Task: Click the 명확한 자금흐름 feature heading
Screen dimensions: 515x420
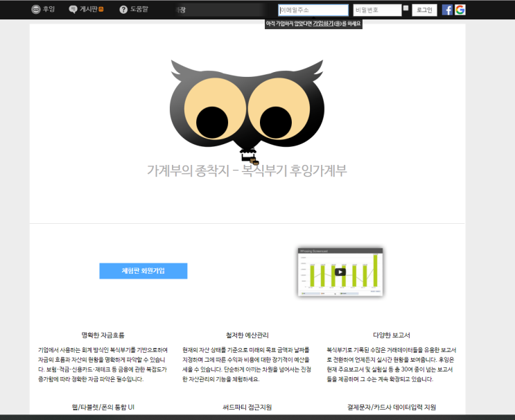Action: click(x=103, y=335)
